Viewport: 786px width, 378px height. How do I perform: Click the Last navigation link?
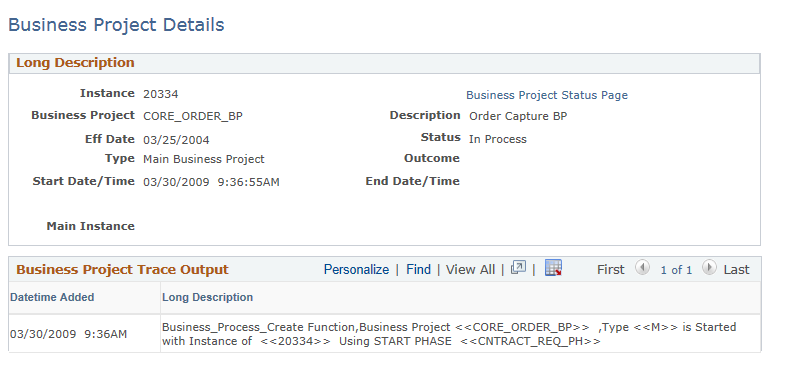pyautogui.click(x=736, y=270)
